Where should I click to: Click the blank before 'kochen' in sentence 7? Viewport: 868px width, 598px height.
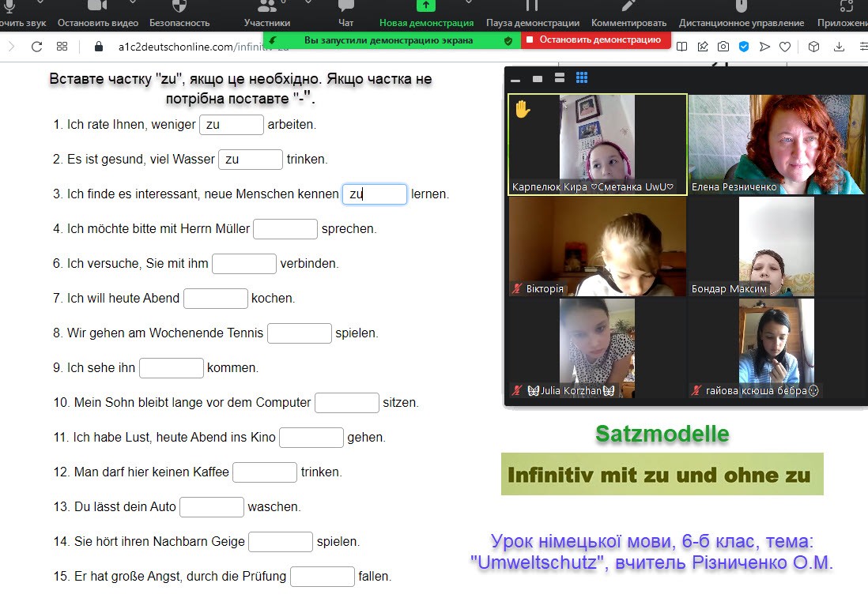pyautogui.click(x=216, y=299)
